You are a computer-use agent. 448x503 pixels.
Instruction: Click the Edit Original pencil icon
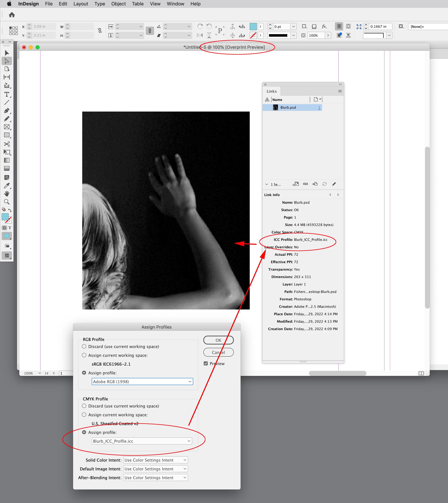pos(334,184)
